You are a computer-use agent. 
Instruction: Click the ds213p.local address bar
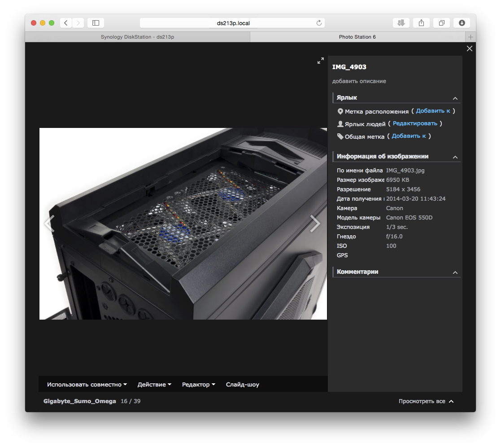(x=232, y=23)
